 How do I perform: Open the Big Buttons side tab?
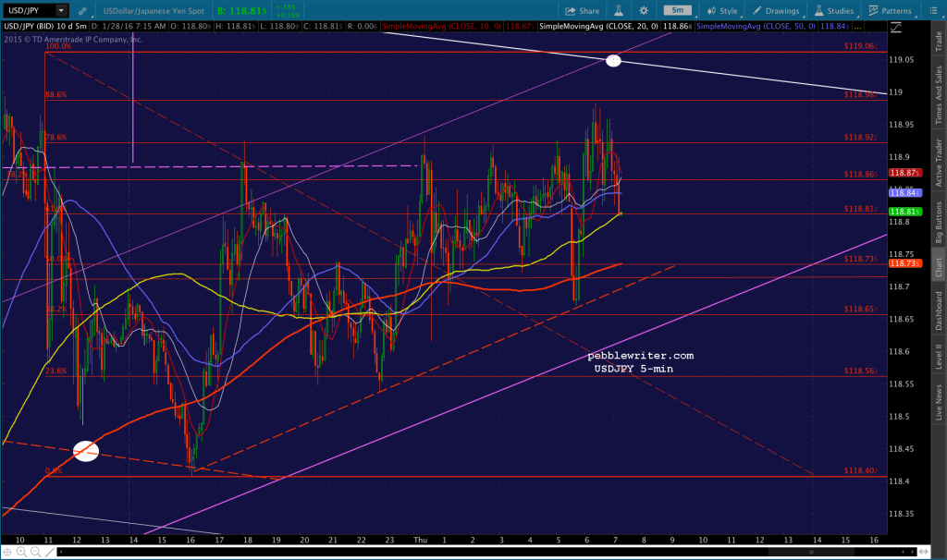tap(939, 222)
